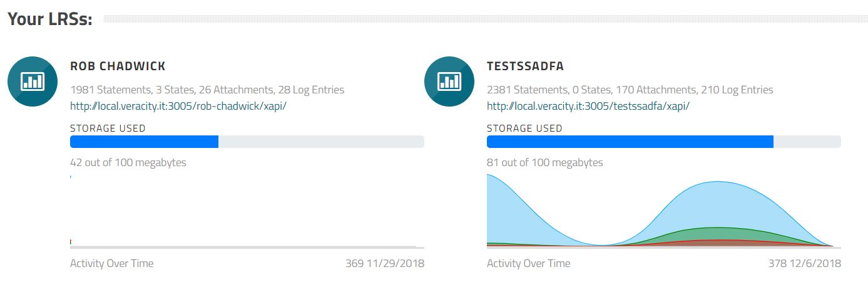Open the ROB CHADWICK LRS title

click(118, 66)
